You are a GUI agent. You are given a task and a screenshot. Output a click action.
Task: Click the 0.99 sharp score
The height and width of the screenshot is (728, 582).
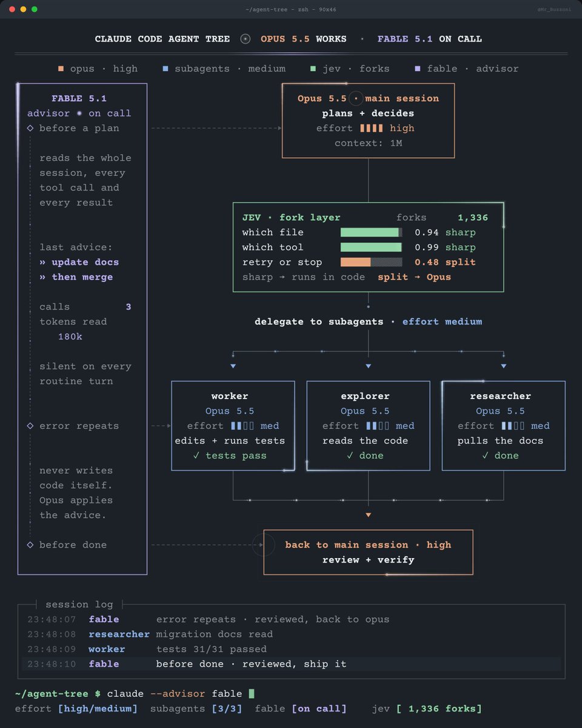pyautogui.click(x=445, y=248)
